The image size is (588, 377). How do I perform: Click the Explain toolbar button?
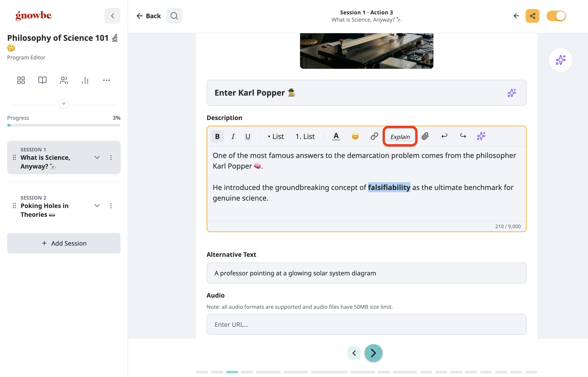[x=400, y=137]
